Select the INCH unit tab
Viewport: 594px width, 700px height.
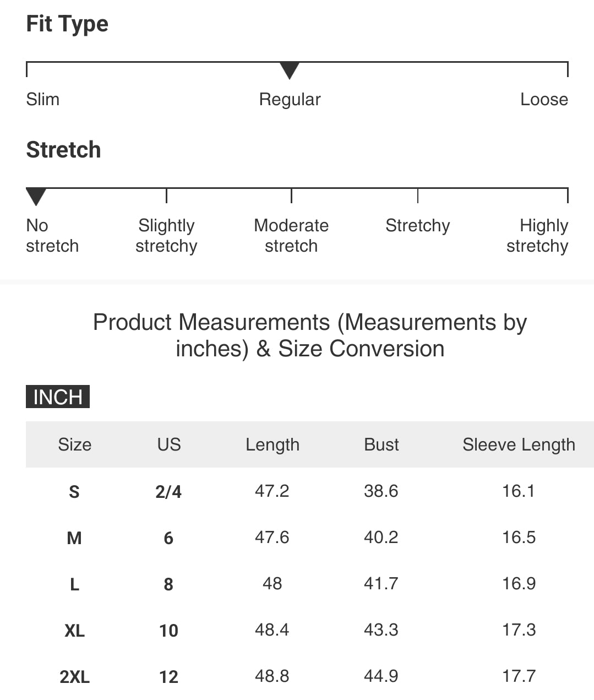click(x=58, y=397)
